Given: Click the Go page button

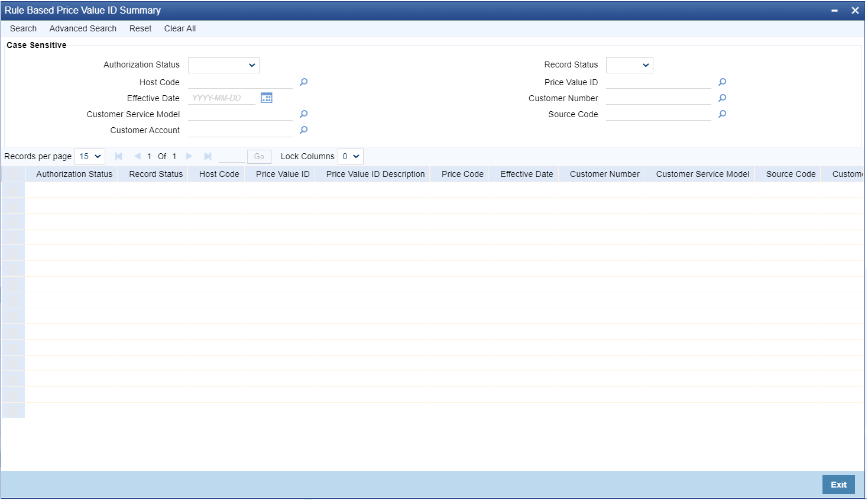Looking at the screenshot, I should click(x=259, y=156).
